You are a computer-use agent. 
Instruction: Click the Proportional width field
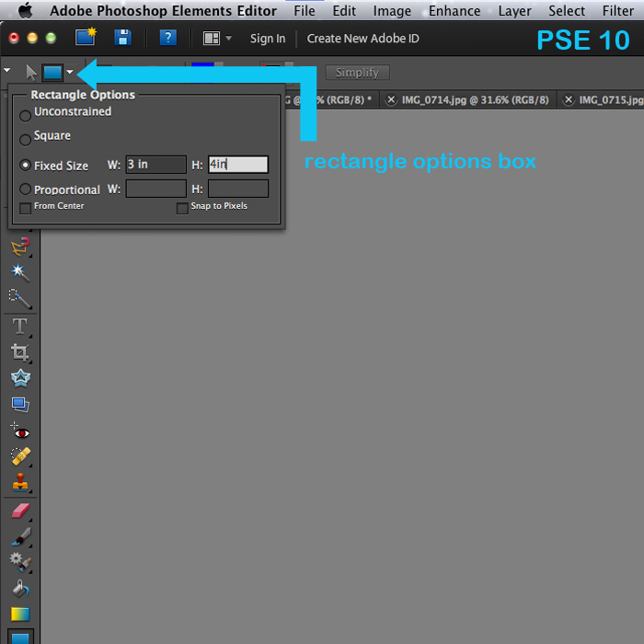[155, 189]
